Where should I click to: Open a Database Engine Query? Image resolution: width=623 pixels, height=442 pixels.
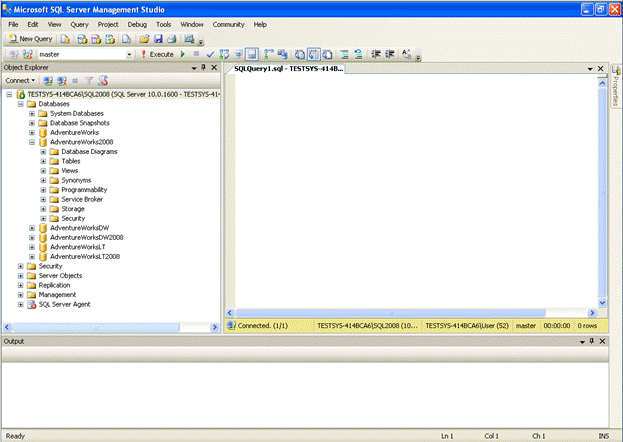[x=65, y=39]
